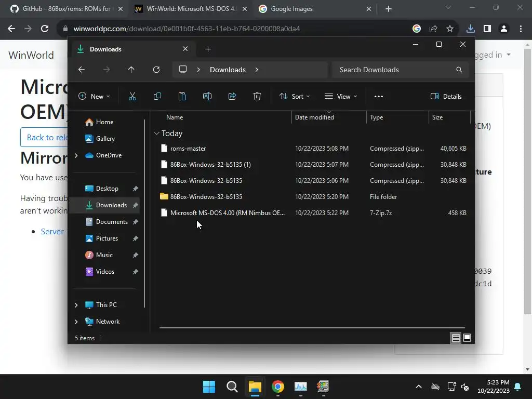Switch to Google Images Chrome tab

tap(314, 9)
